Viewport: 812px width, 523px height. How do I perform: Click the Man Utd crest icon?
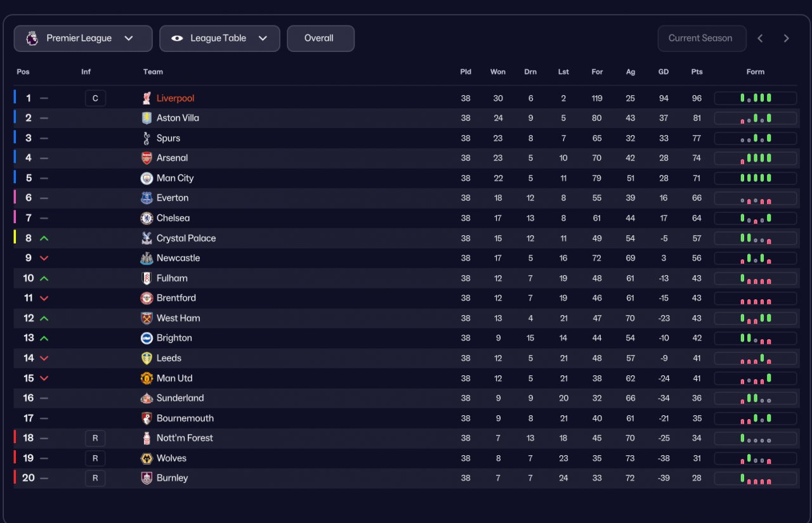click(147, 378)
